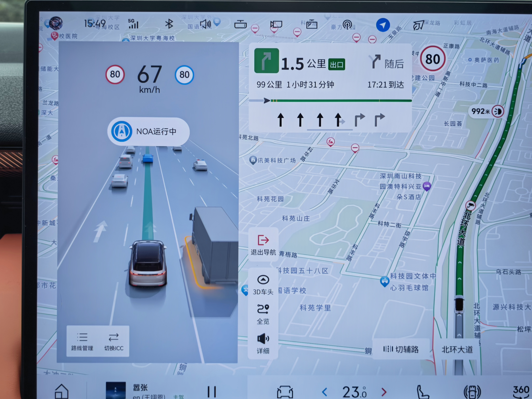Image resolution: width=532 pixels, height=399 pixels.
Task: Switch driving mode with 切换ICC
Action: pos(114,341)
